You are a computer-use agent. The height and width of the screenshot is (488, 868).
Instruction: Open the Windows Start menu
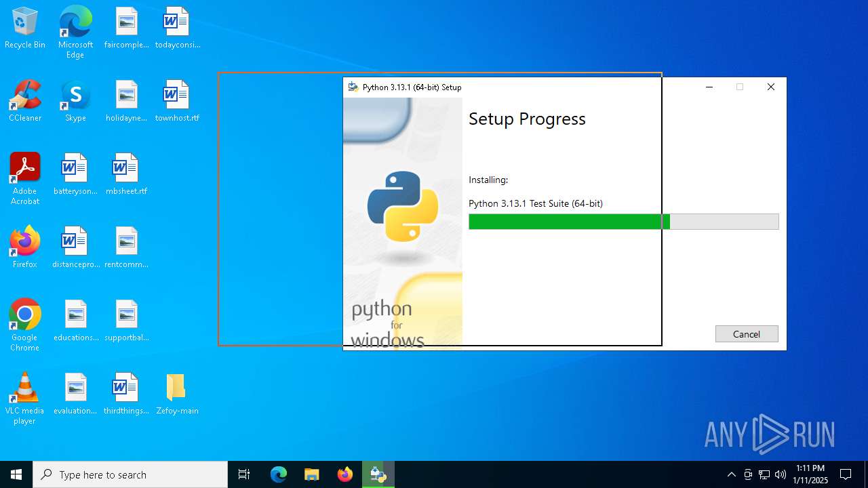point(16,474)
